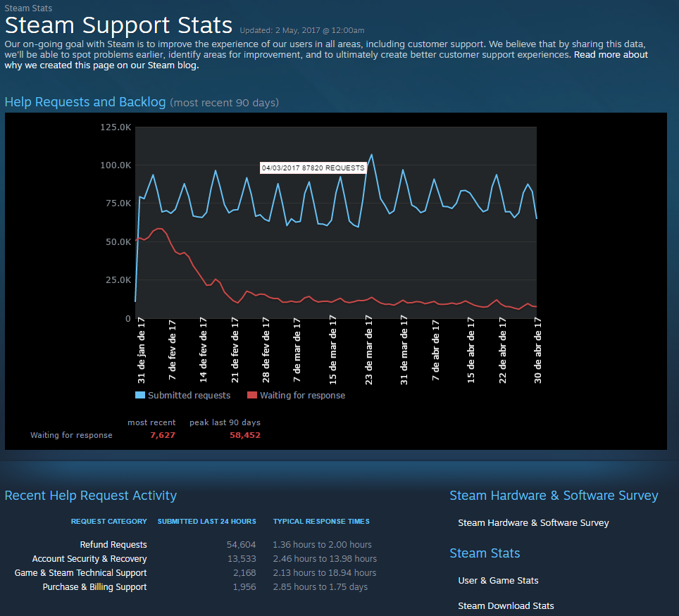
Task: Click the 2,168 submitted count
Action: 244,573
